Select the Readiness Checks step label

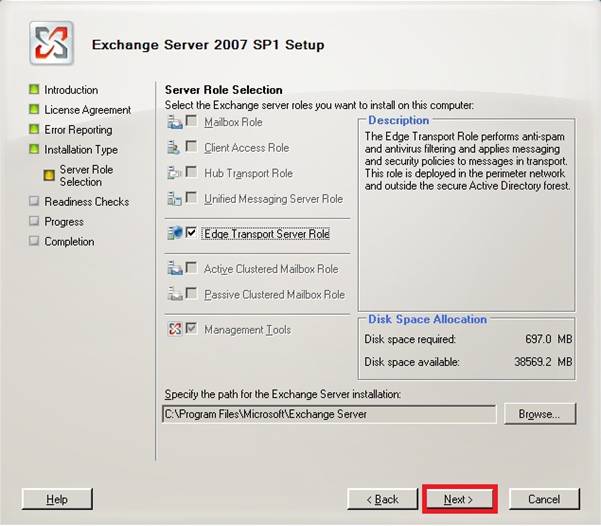(x=87, y=202)
